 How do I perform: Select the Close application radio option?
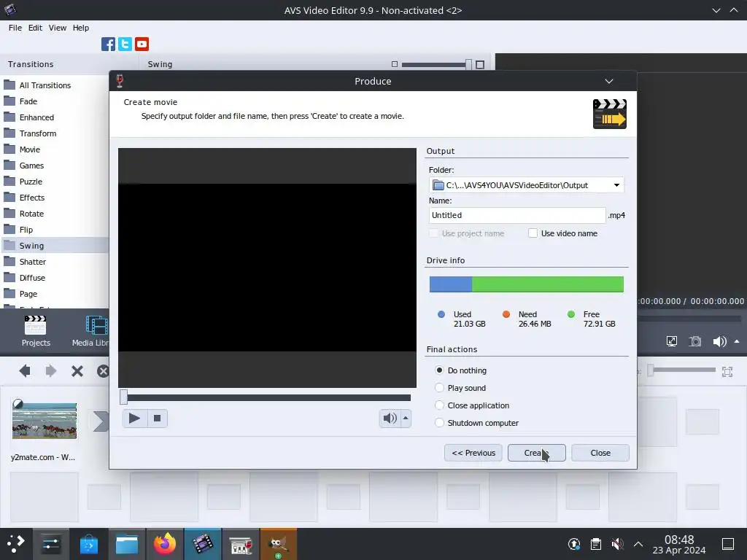[439, 405]
